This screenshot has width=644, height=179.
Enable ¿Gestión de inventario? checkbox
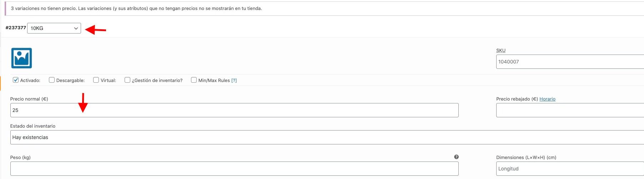(127, 80)
